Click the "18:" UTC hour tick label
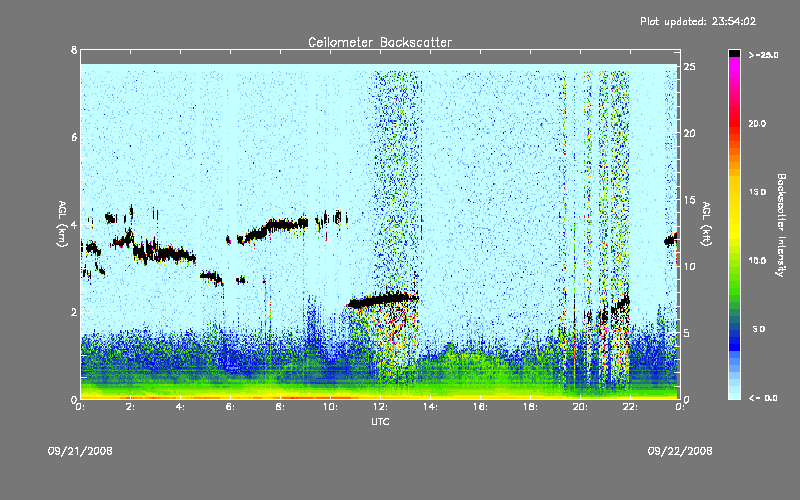 tap(530, 407)
